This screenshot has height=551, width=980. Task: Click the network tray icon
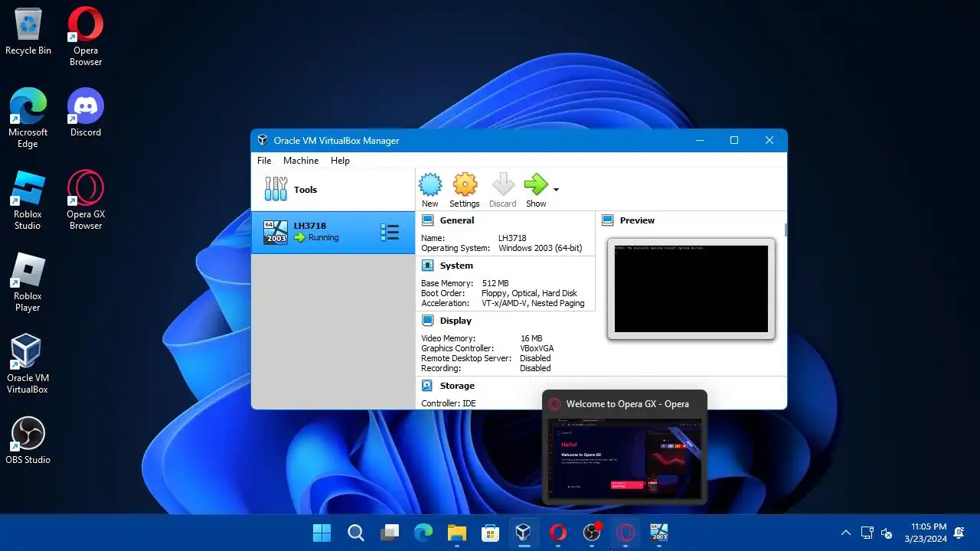pyautogui.click(x=867, y=533)
